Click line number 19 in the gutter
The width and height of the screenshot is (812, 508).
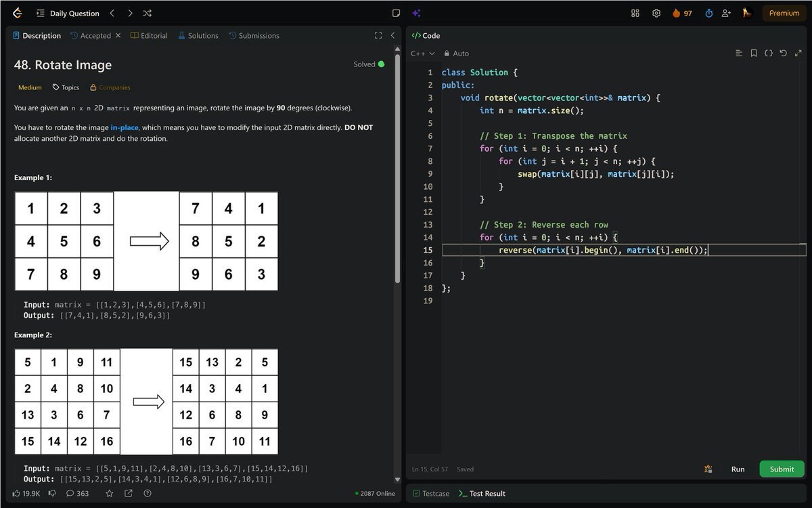(x=428, y=301)
